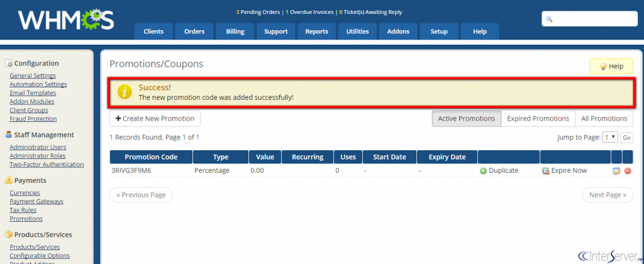
Task: Open Payment Gateways in sidebar
Action: pyautogui.click(x=36, y=201)
